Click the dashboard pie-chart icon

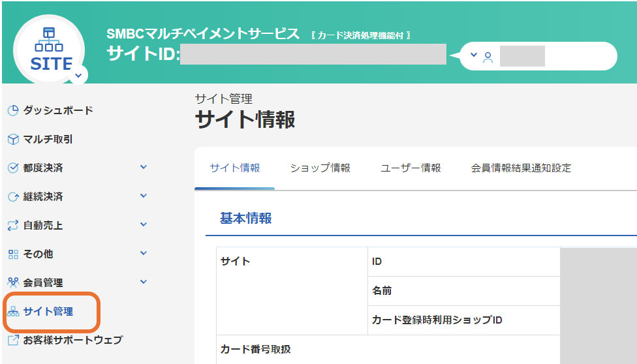coord(13,110)
